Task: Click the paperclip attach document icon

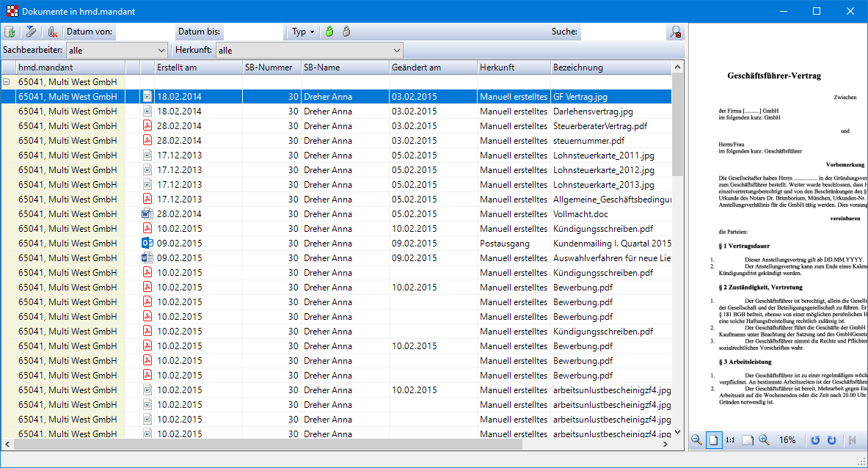Action: [x=31, y=32]
